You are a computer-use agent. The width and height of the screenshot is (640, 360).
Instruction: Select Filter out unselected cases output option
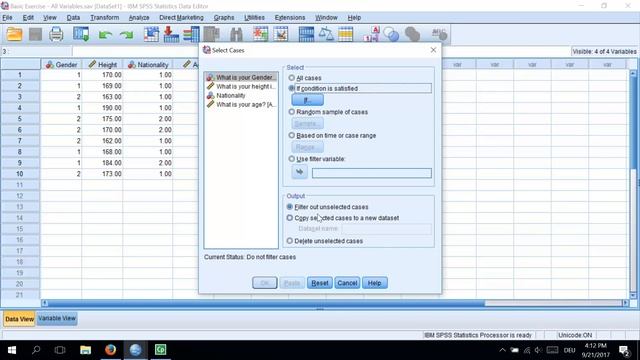(x=290, y=207)
